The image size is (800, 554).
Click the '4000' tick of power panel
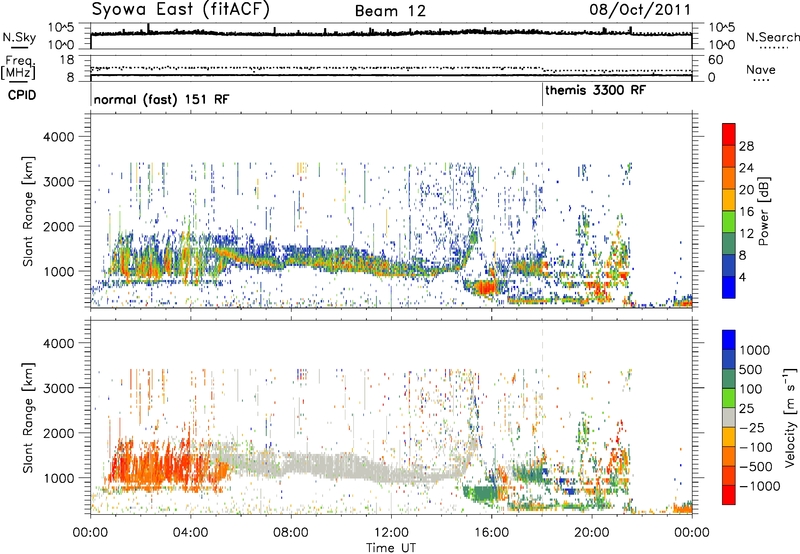coord(61,137)
